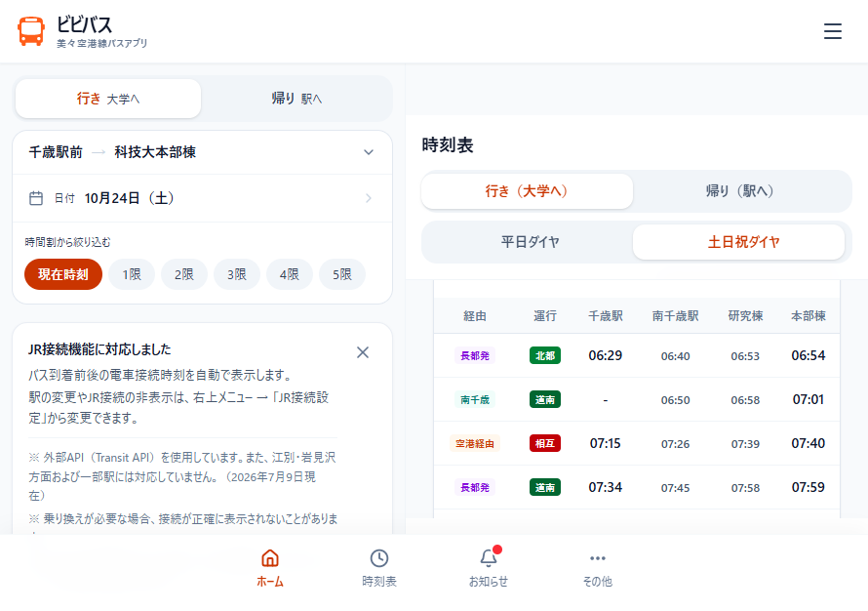Click the 07:40 本部棟 arrival time
Screen dimensions: 868x611
pyautogui.click(x=809, y=443)
